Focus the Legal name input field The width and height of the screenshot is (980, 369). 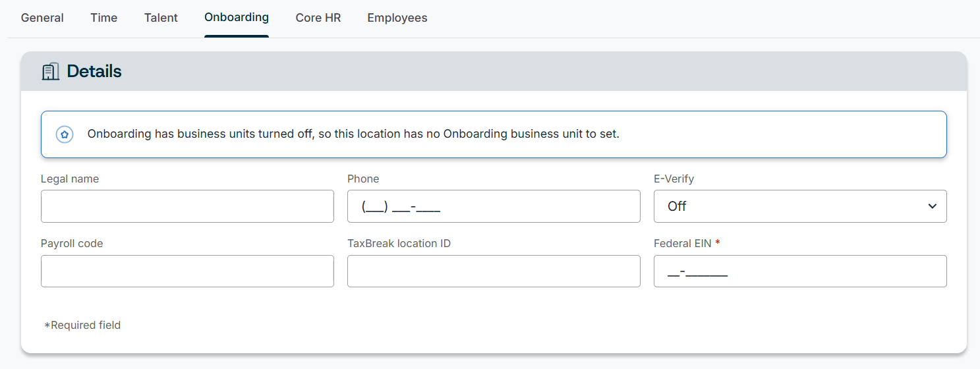(187, 206)
